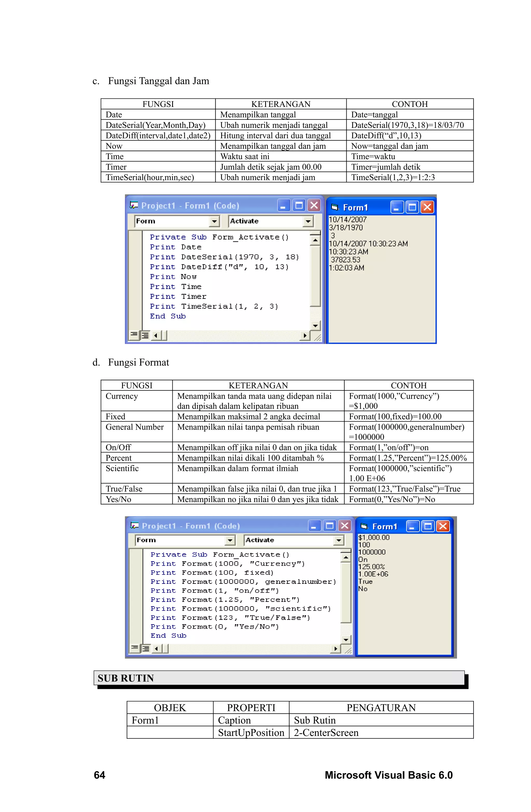This screenshot has width=531, height=812.
Task: Click Full Module View icon in lower code window
Action: click(x=146, y=648)
